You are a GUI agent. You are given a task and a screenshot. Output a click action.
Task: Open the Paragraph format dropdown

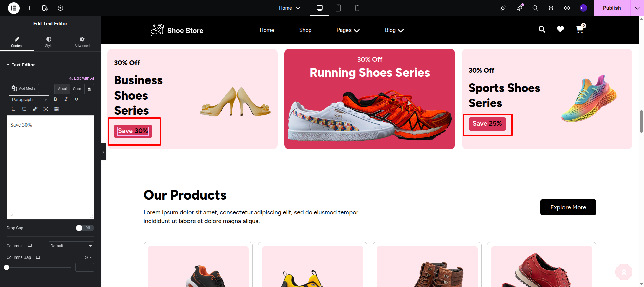coord(29,100)
